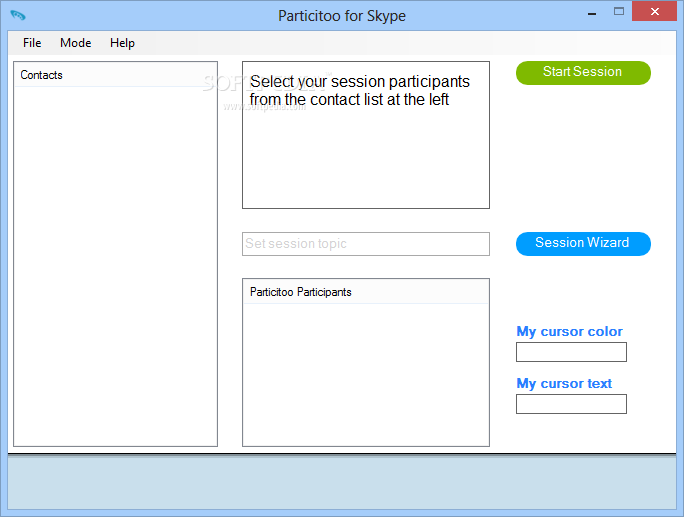Click the green Start Session button
684x517 pixels.
(583, 72)
